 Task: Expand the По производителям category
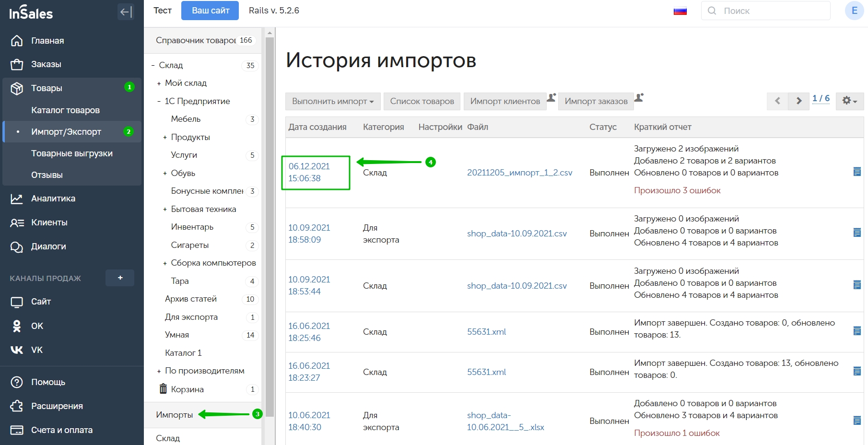[x=159, y=371]
